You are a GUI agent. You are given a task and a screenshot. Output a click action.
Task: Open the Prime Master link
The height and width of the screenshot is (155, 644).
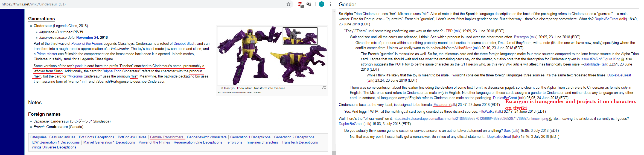(47, 54)
